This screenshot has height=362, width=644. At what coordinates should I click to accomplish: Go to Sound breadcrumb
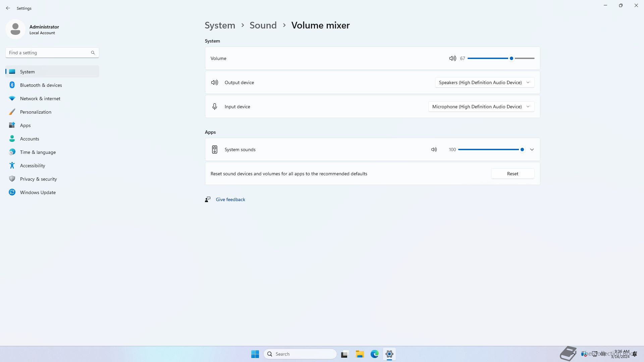263,25
